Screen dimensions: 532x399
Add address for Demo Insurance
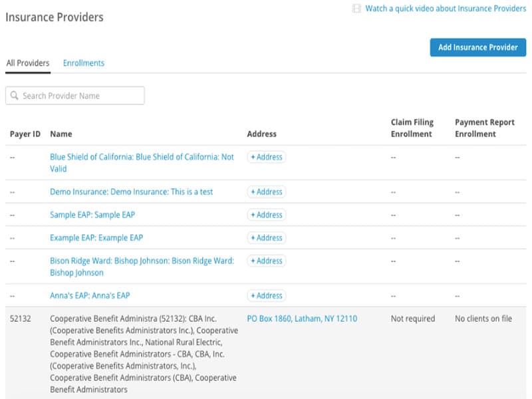pyautogui.click(x=266, y=192)
